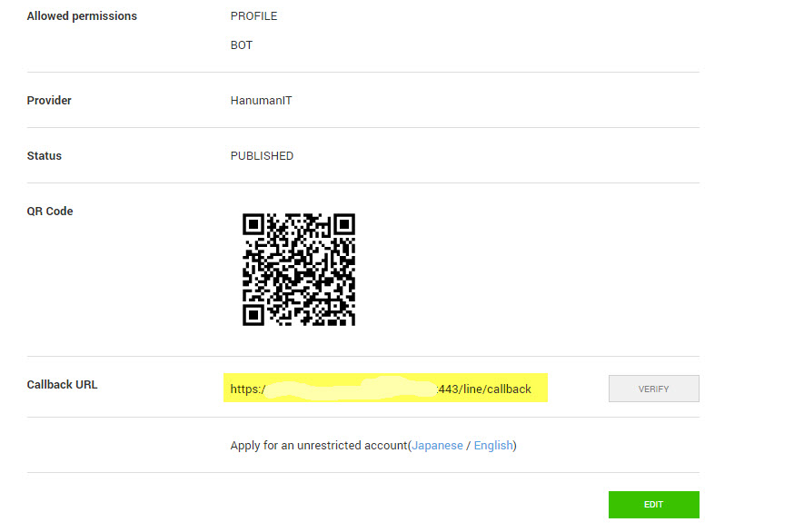
Task: Click the QR Code label
Action: 50,212
